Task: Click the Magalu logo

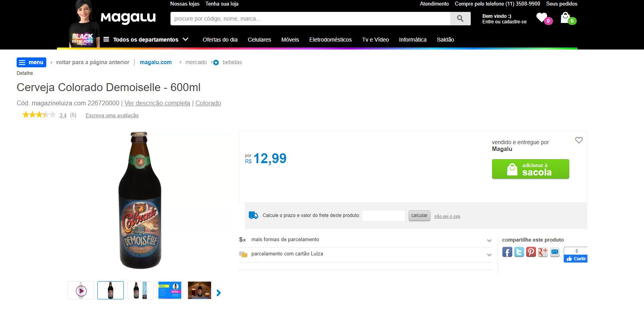Action: pyautogui.click(x=128, y=18)
